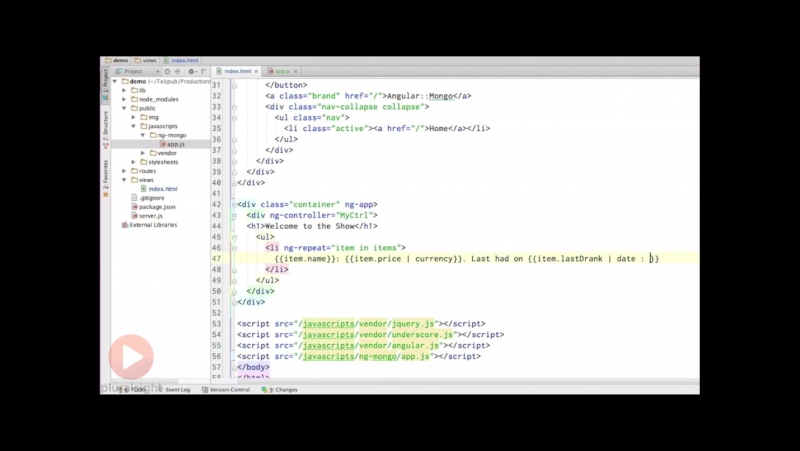The width and height of the screenshot is (800, 451).
Task: Click the views breadcrumb
Action: click(x=145, y=60)
